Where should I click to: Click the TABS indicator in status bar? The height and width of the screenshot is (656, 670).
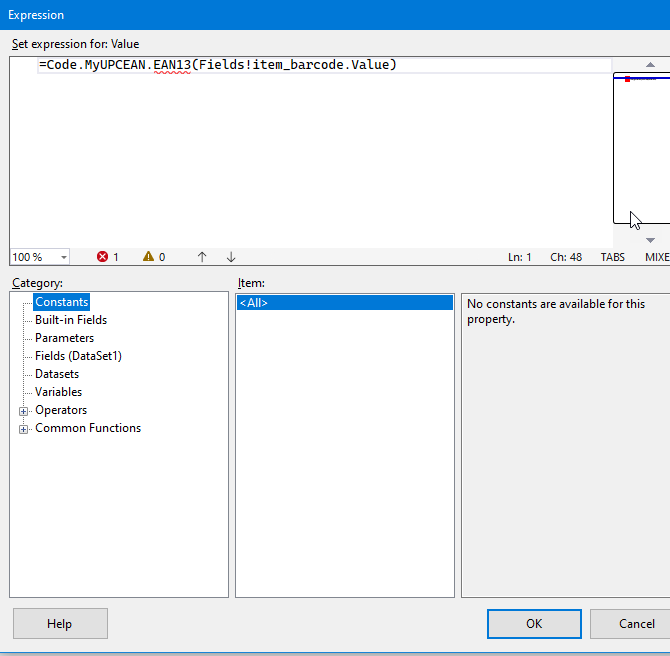pos(612,257)
